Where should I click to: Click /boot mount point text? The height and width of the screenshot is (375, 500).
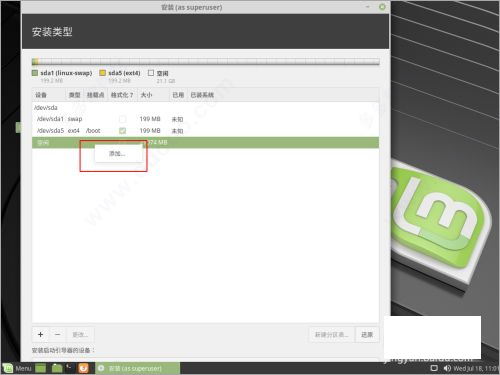(93, 131)
